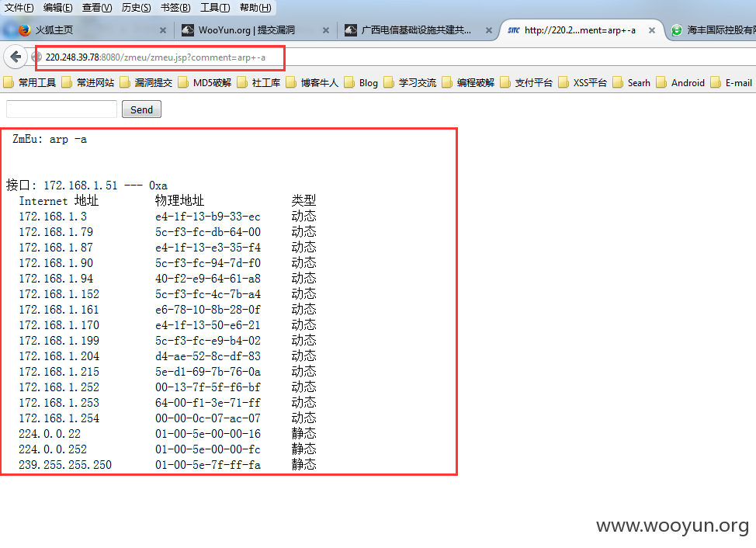Select the text 'ZmEu: arp -a'

pyautogui.click(x=50, y=139)
